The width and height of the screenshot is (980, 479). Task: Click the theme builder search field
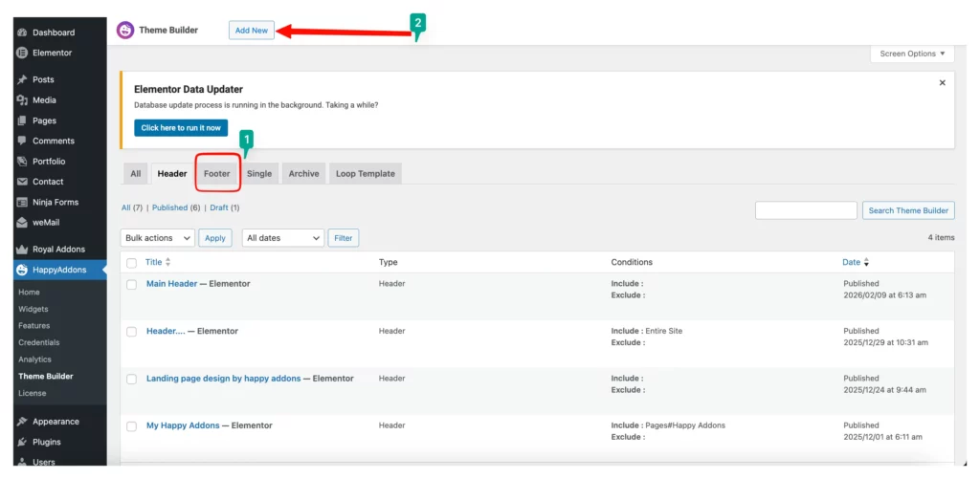click(x=806, y=210)
